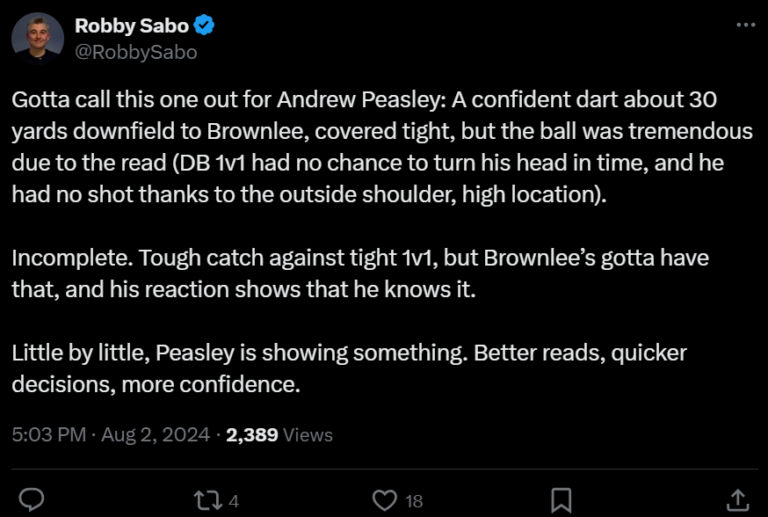Image resolution: width=768 pixels, height=517 pixels.
Task: Click the like count of 18
Action: 414,499
